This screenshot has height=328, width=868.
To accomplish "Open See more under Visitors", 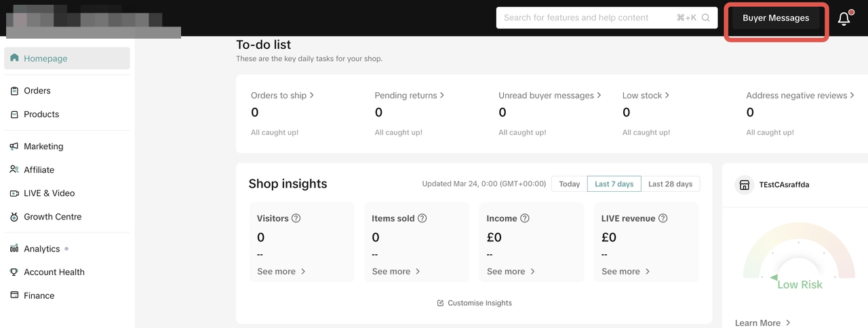I will [281, 271].
